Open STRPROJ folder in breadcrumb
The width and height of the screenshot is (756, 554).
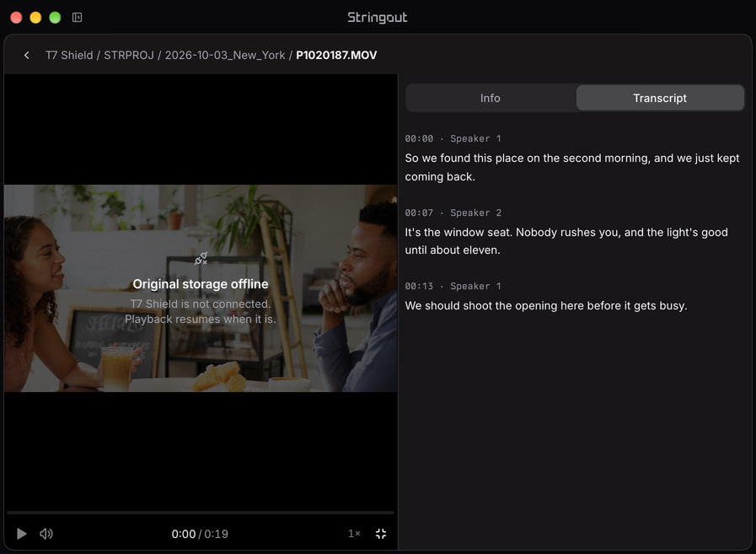[x=129, y=56]
